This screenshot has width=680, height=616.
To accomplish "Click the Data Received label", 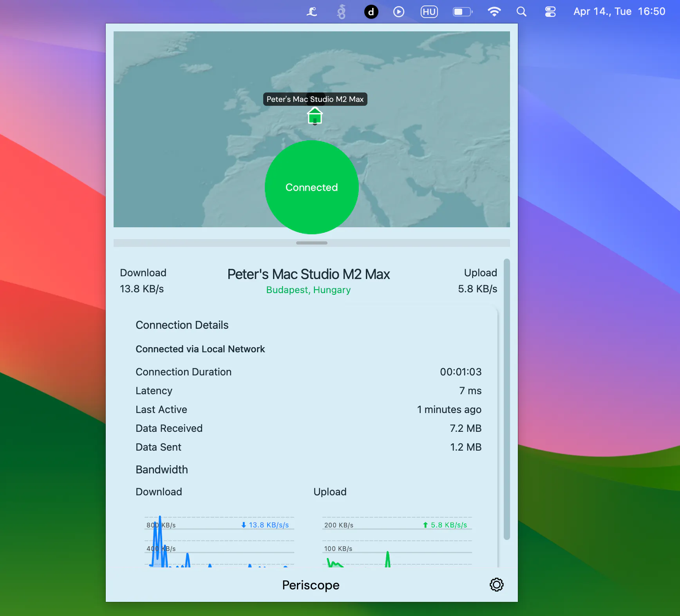I will click(x=169, y=428).
